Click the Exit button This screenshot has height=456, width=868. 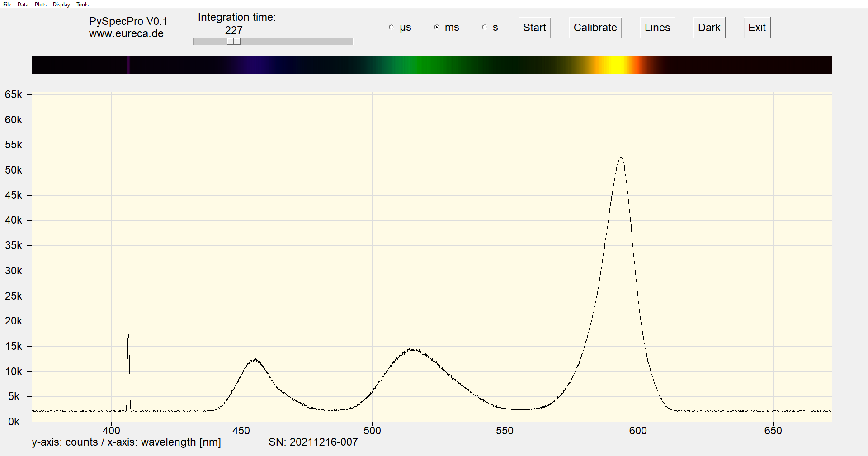[757, 28]
